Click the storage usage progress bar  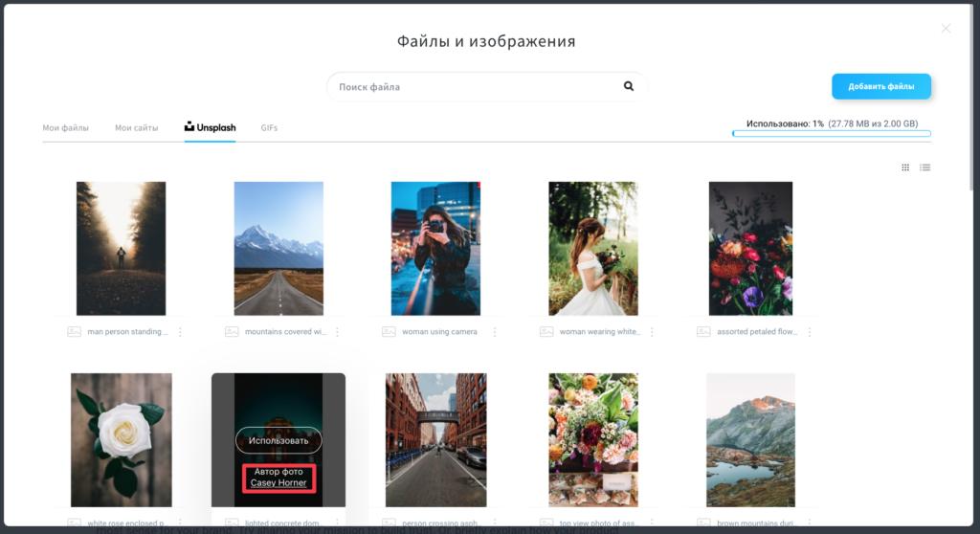pyautogui.click(x=832, y=134)
